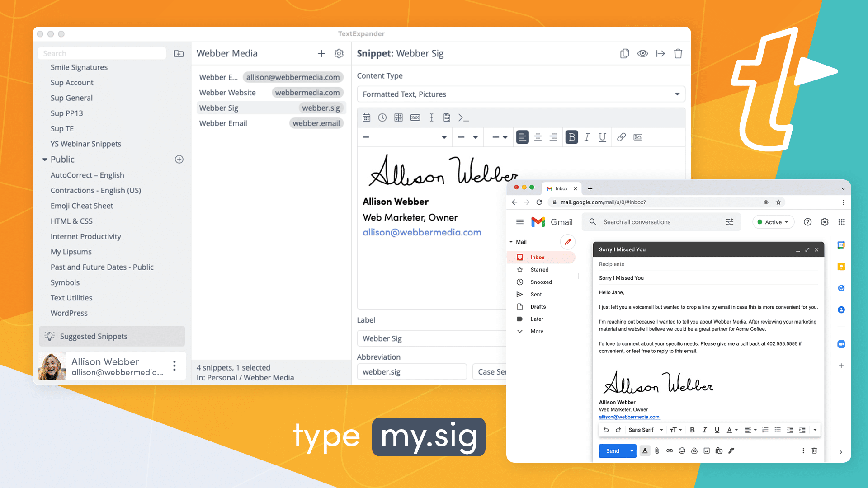This screenshot has width=868, height=488.
Task: Insert clipboard content macro
Action: coord(447,117)
